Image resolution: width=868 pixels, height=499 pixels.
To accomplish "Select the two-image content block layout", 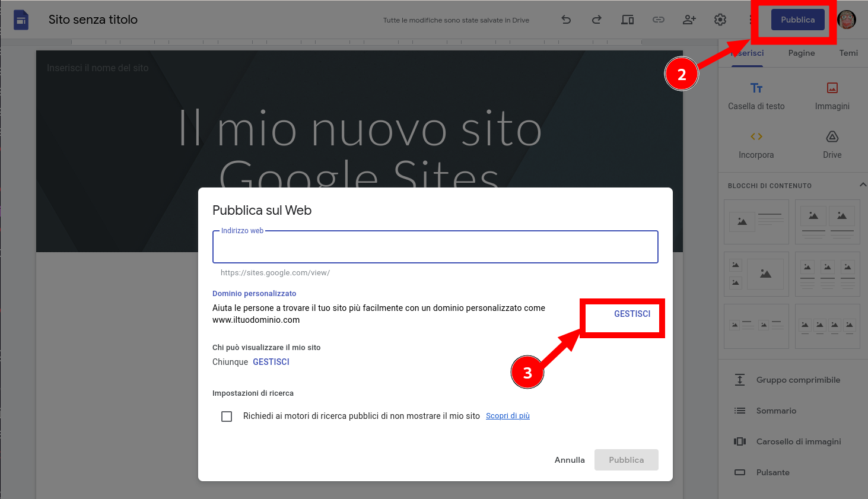I will coord(828,222).
